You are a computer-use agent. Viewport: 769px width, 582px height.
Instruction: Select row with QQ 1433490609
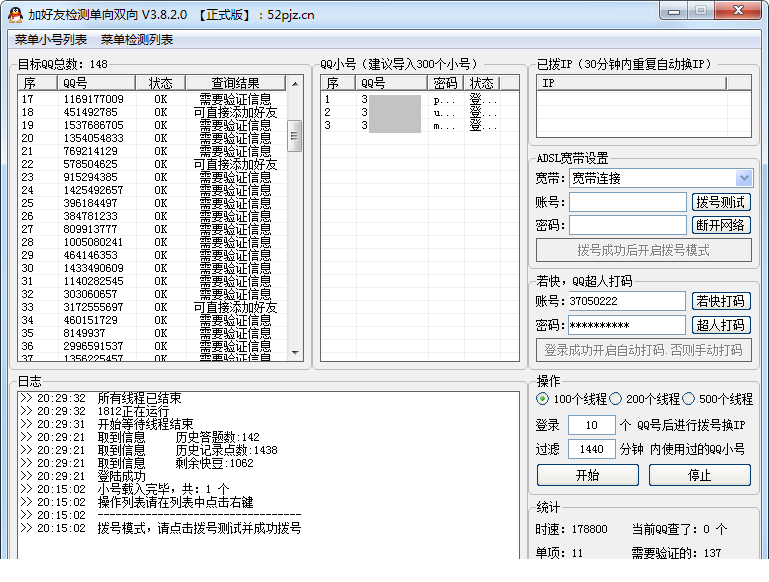coord(152,268)
